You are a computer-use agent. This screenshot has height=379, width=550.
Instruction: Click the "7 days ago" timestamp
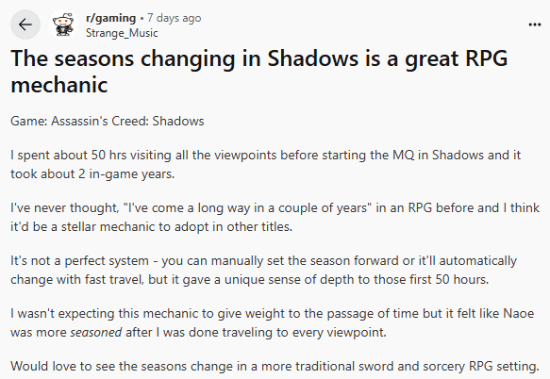(174, 18)
